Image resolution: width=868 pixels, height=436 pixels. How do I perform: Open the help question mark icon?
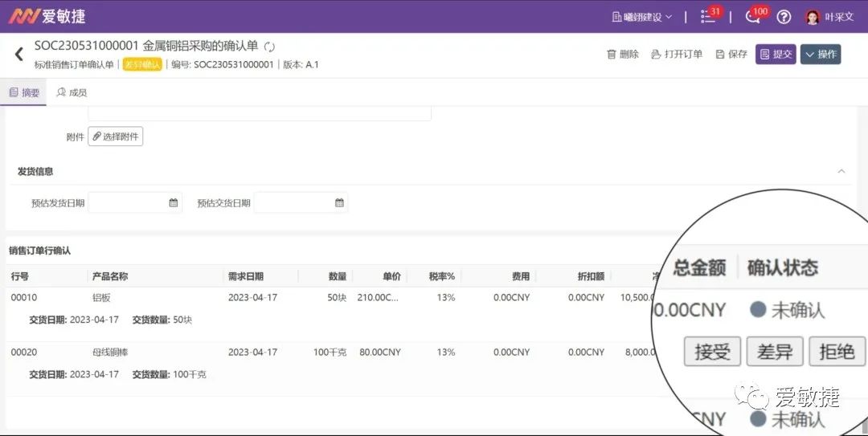(x=784, y=17)
